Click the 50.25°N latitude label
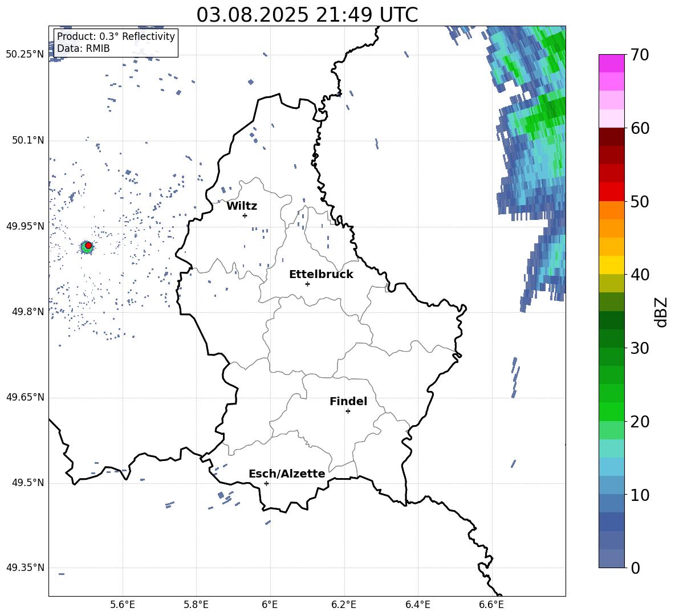Image resolution: width=675 pixels, height=616 pixels. pos(25,55)
